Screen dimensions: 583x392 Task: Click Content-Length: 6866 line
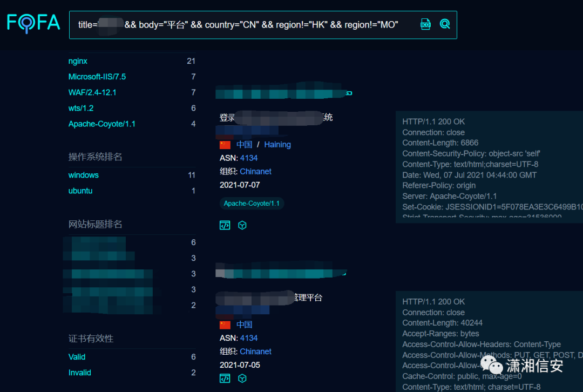tap(440, 143)
